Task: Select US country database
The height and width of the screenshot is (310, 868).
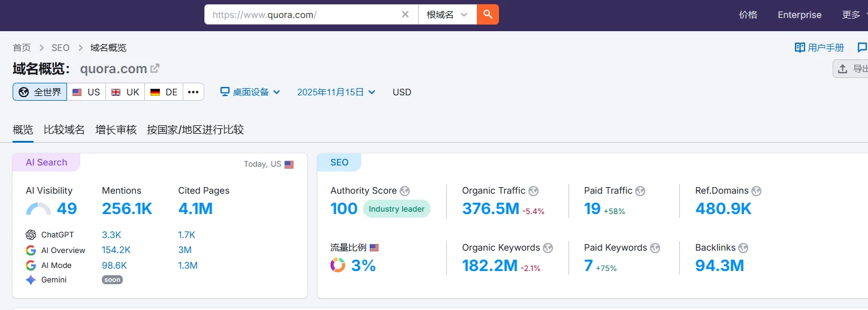Action: coord(86,92)
